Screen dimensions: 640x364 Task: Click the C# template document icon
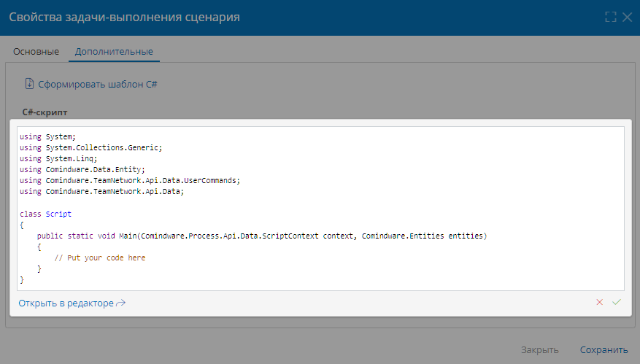pos(29,84)
